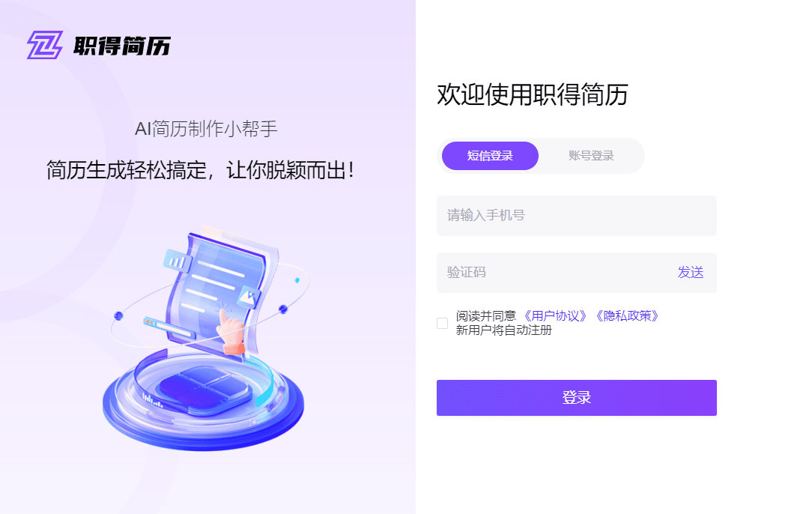This screenshot has width=812, height=514.
Task: Click the purple Z logo icon
Action: (45, 45)
